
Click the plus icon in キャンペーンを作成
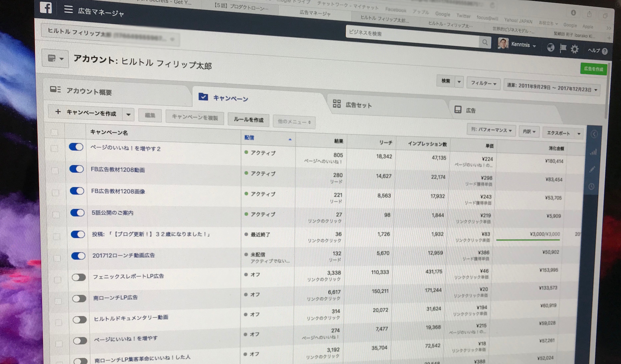coord(58,112)
